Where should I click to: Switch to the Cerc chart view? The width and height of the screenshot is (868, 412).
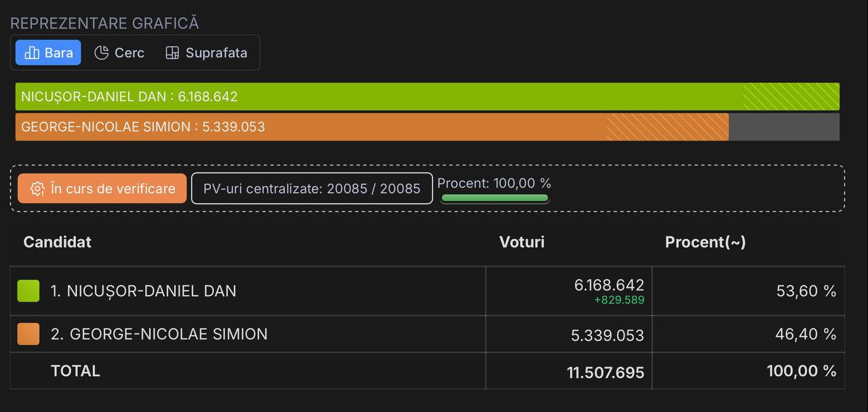(119, 53)
